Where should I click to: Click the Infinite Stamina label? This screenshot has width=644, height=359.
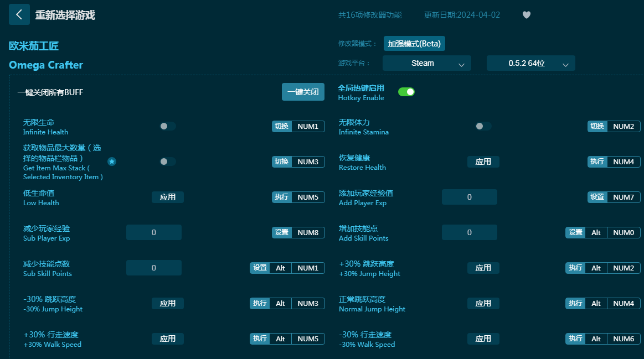(x=363, y=132)
